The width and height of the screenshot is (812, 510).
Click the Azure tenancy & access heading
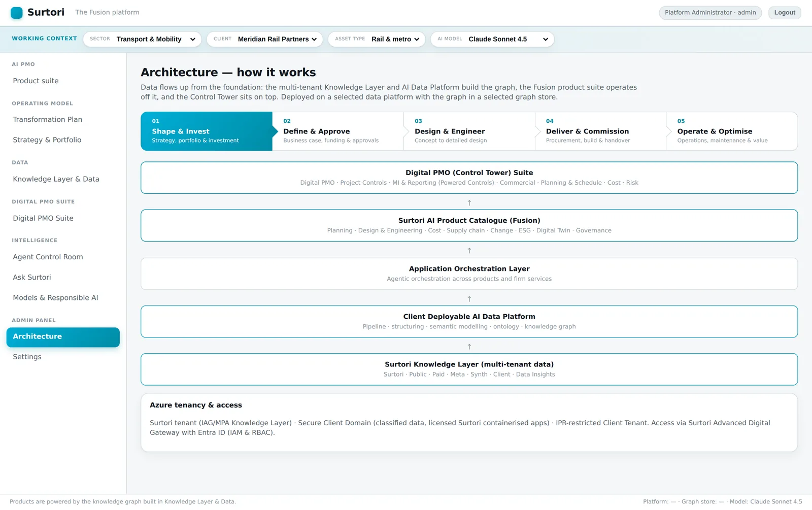point(196,405)
